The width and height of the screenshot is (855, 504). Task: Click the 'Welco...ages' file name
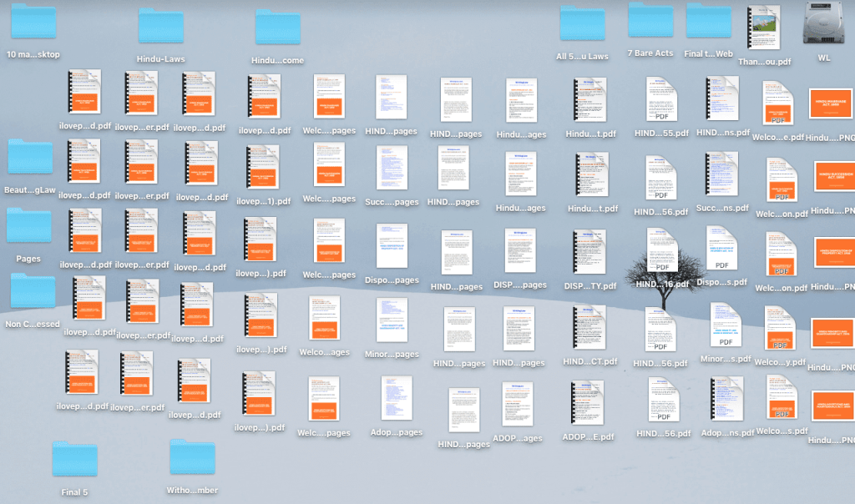325,352
